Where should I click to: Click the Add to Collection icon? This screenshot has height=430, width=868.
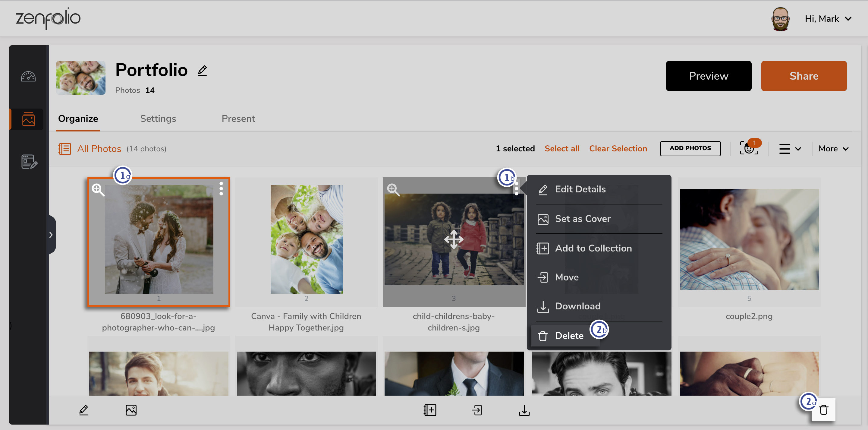click(x=543, y=248)
